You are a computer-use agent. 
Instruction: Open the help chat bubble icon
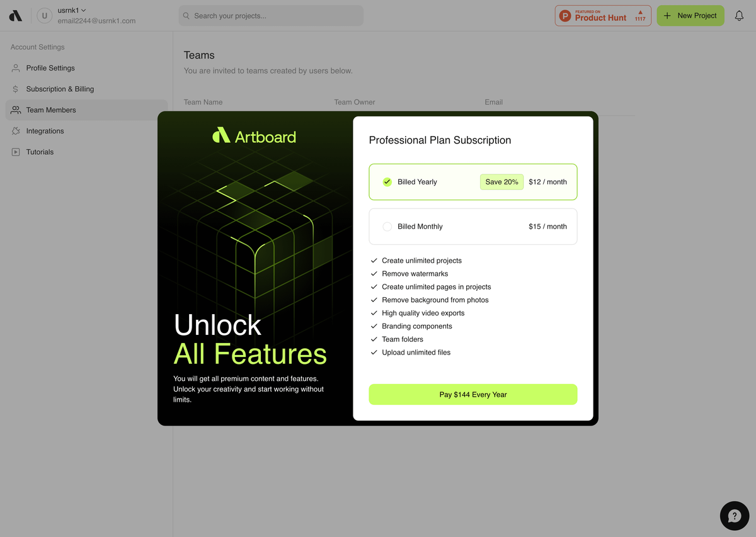click(x=735, y=516)
